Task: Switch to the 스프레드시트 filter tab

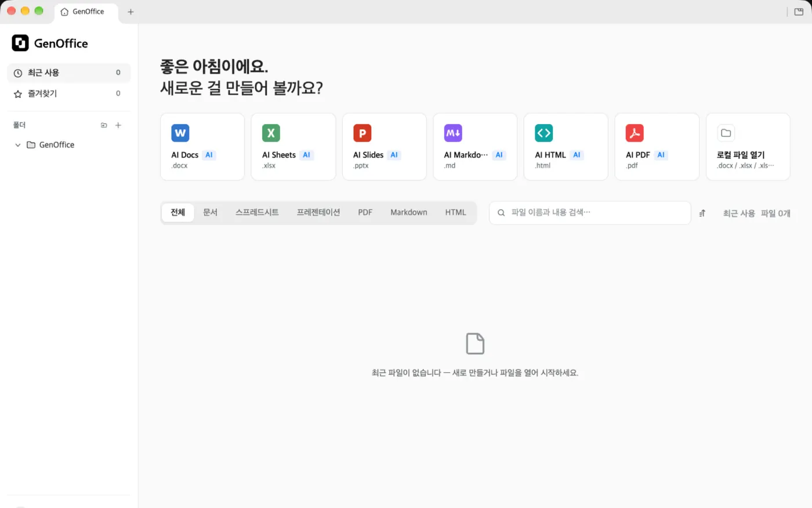Action: pyautogui.click(x=257, y=213)
